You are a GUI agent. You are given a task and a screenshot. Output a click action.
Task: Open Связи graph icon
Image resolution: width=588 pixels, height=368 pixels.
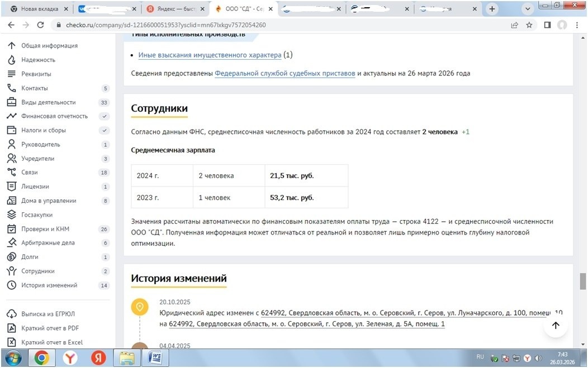point(12,173)
